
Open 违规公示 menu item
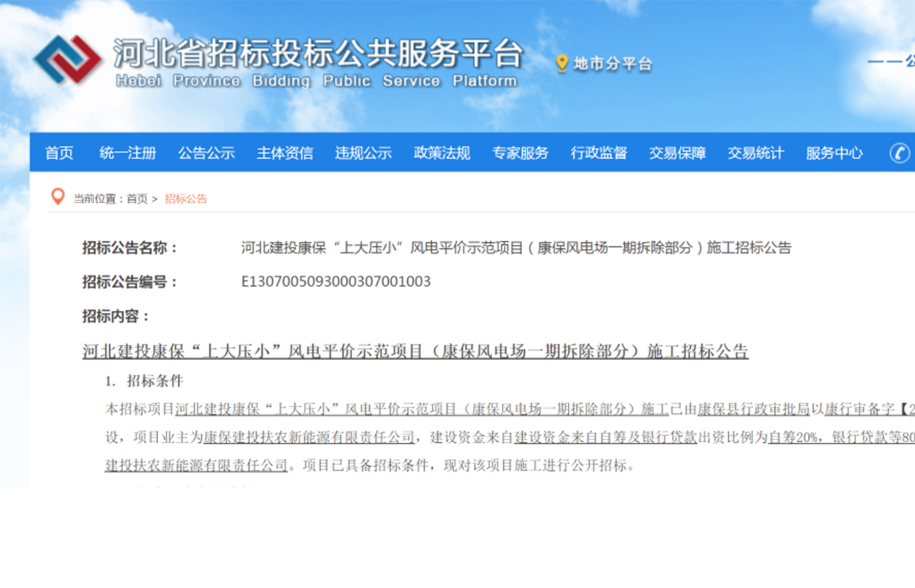363,153
